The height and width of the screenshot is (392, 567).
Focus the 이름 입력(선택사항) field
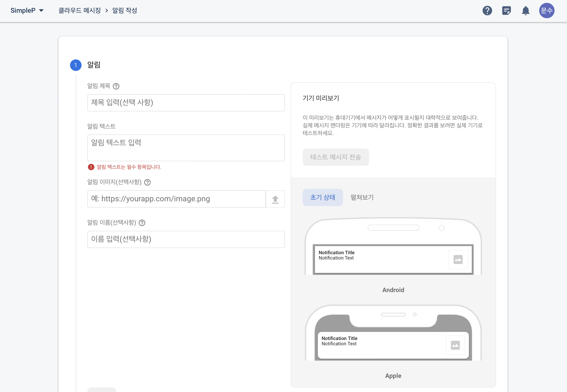(186, 239)
